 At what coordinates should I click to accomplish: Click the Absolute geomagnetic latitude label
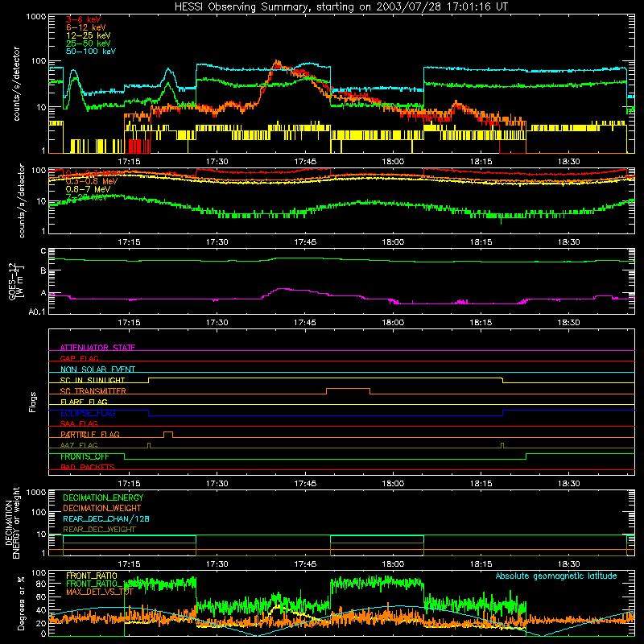coord(556,576)
